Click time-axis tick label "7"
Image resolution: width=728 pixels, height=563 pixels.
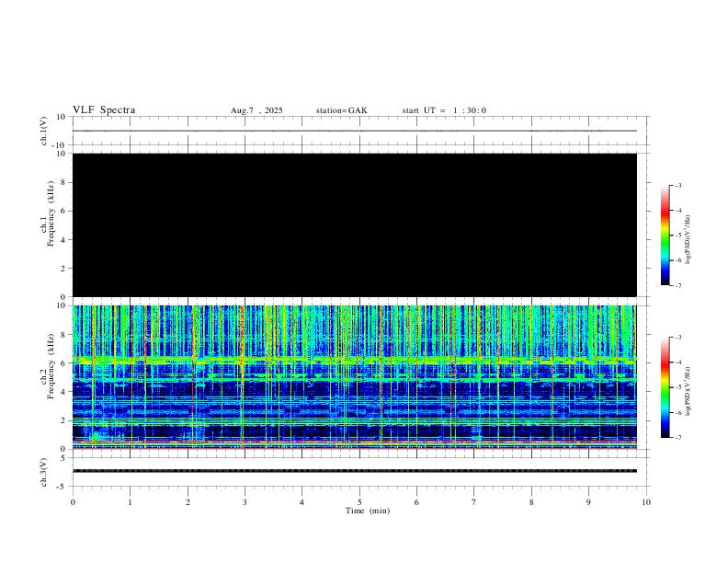(474, 502)
